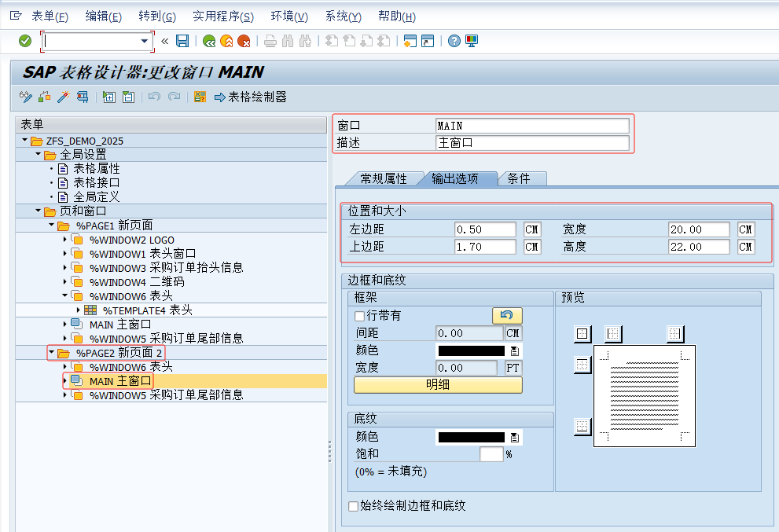Toggle the 行带有 checkbox
This screenshot has width=779, height=532.
pyautogui.click(x=360, y=316)
